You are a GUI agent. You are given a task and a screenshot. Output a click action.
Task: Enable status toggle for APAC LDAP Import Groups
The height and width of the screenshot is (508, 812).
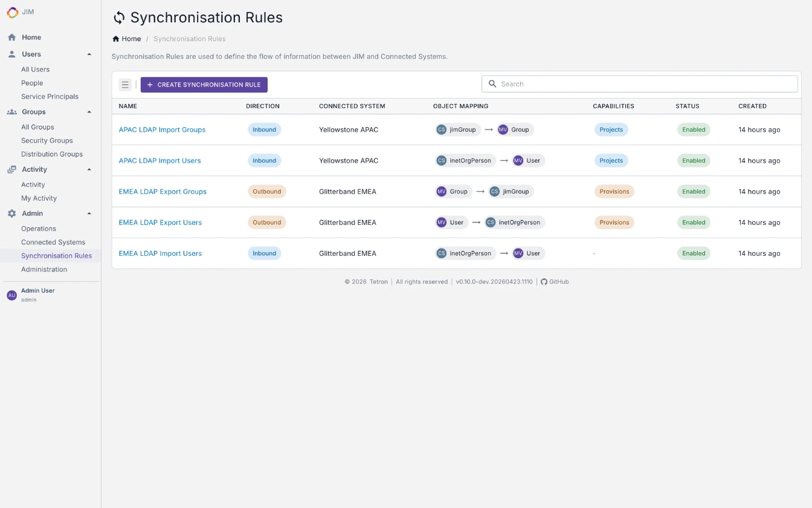[694, 129]
